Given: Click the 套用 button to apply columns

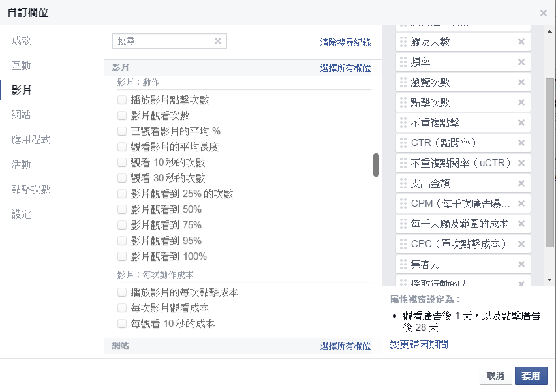Looking at the screenshot, I should click(531, 376).
